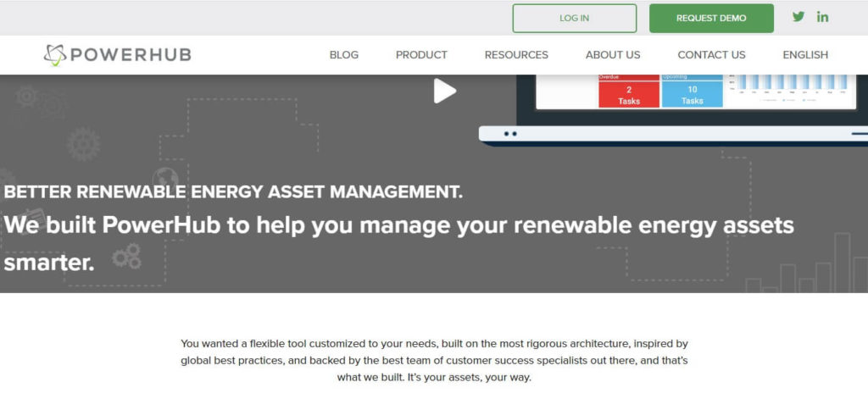Go to the PowerHub logo homepage

point(117,55)
